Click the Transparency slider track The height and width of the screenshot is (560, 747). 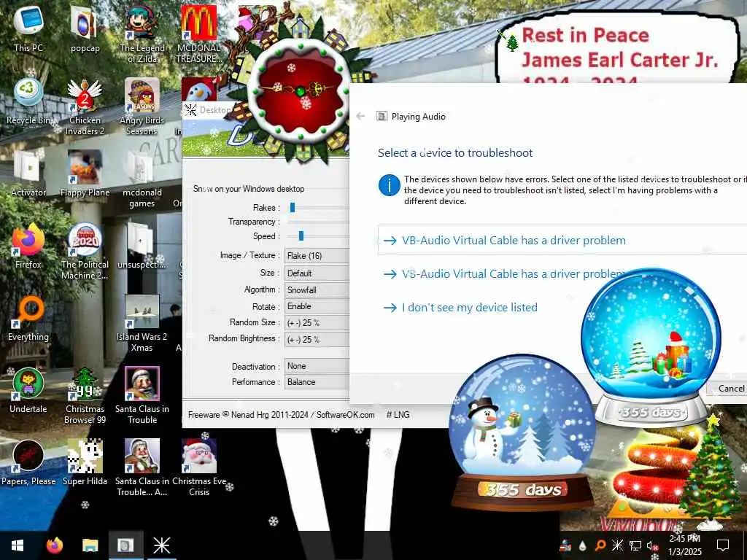(x=317, y=222)
